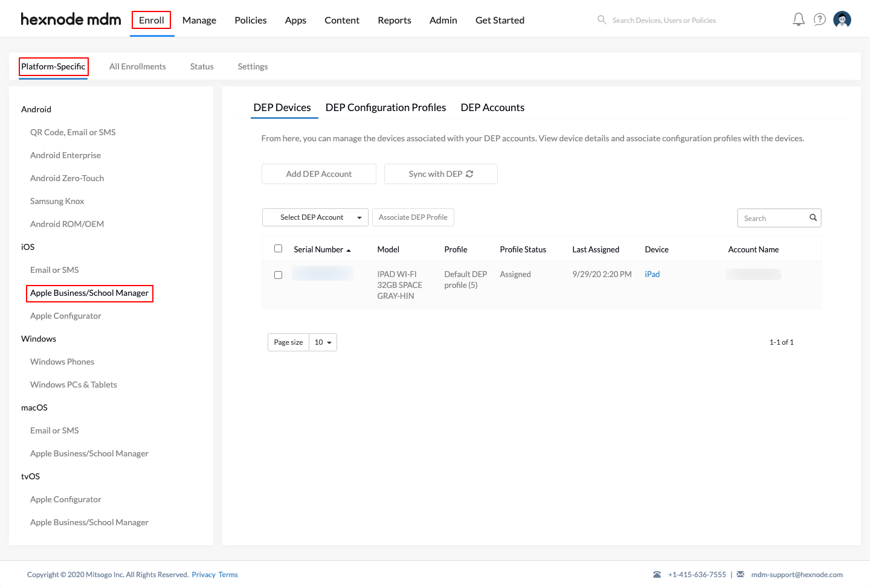Open the Apps menu
Screen dimensions: 870x588
pos(295,21)
